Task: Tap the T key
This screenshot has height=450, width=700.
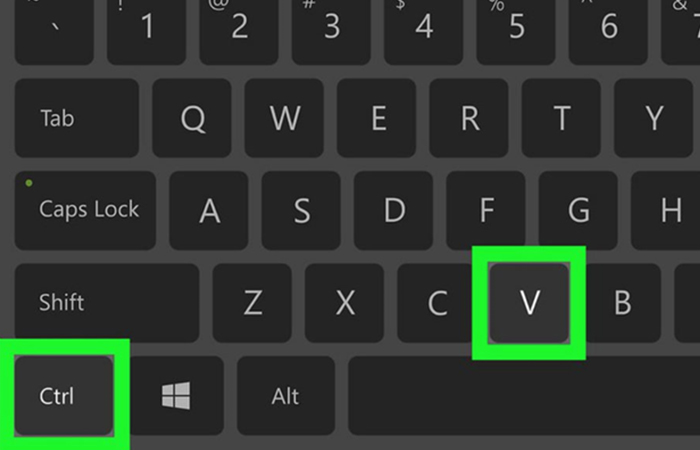Action: tap(561, 118)
